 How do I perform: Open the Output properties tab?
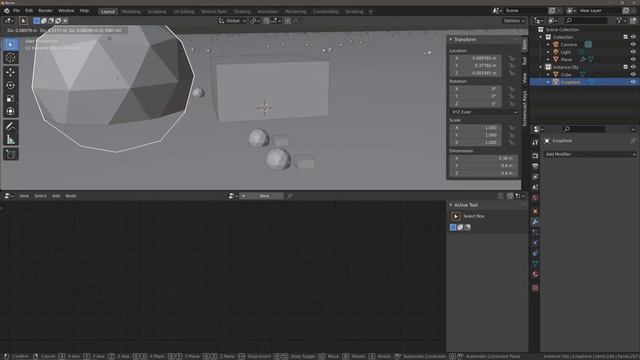(535, 166)
